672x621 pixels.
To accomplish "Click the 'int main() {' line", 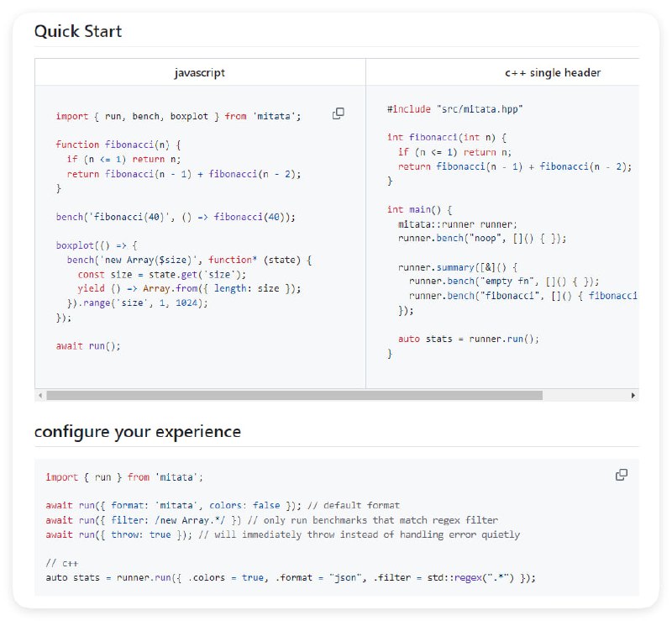I will point(420,209).
